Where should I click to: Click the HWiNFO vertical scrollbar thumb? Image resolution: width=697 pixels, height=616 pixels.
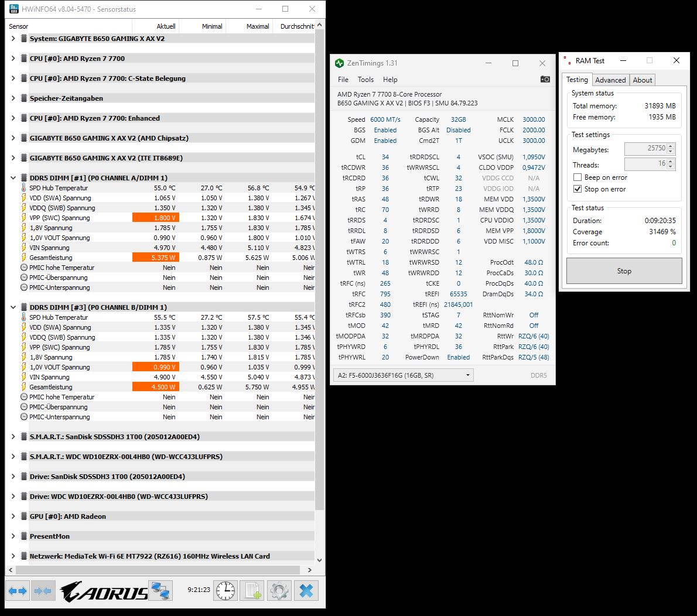(320, 270)
